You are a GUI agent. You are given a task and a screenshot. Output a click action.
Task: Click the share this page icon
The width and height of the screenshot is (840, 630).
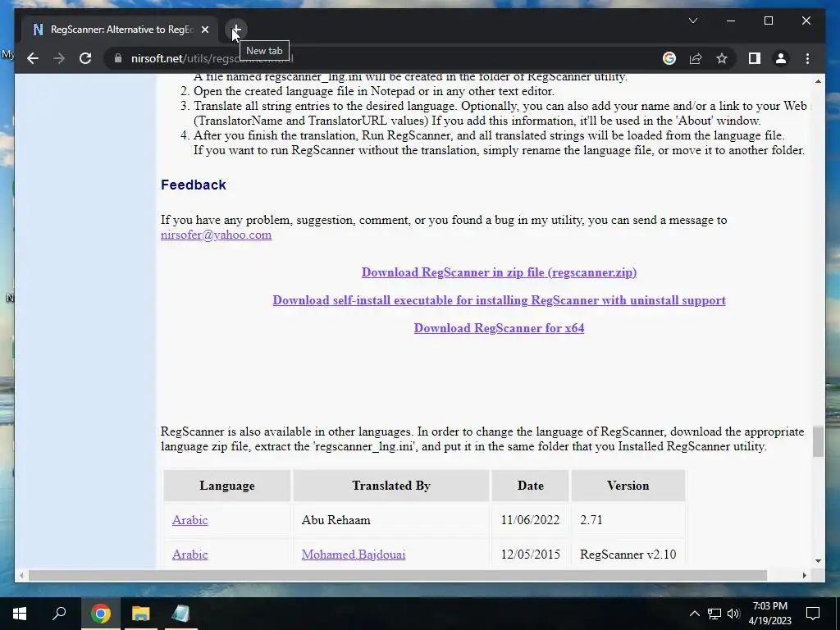696,58
